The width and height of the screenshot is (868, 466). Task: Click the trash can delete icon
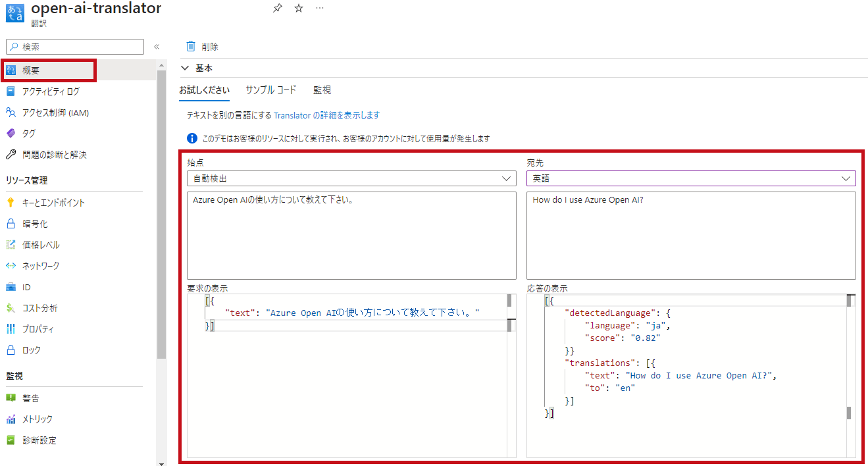coord(191,46)
